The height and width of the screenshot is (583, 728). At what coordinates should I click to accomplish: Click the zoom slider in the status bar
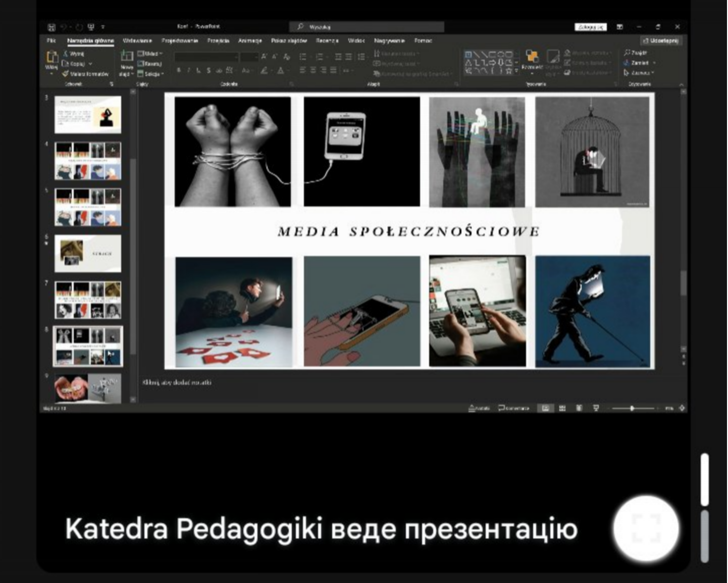point(632,408)
